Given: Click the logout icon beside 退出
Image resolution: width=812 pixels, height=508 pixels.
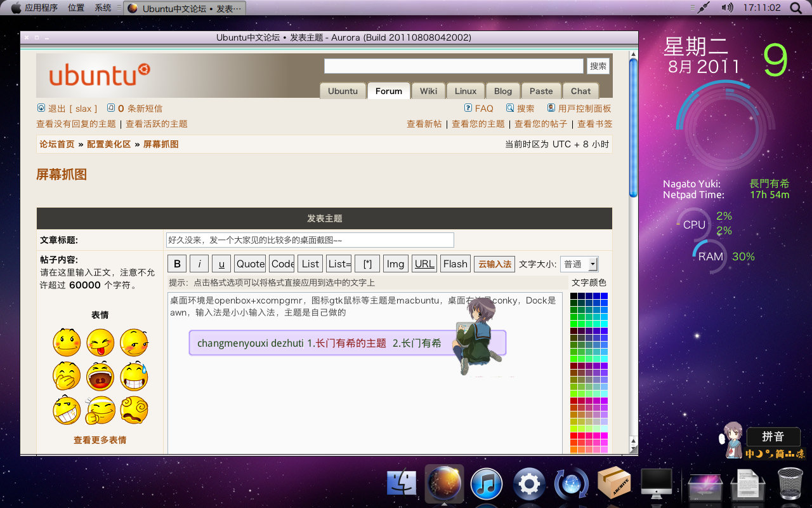Looking at the screenshot, I should point(41,108).
